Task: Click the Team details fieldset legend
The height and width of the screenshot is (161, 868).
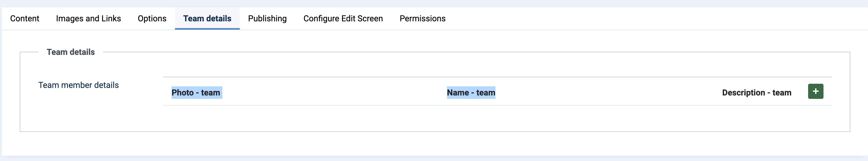Action: (71, 52)
